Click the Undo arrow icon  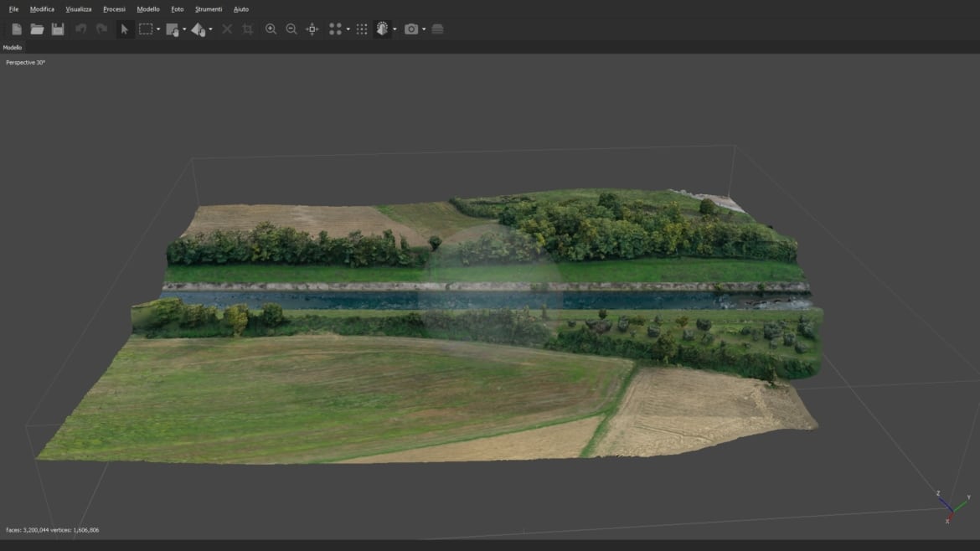pos(80,28)
